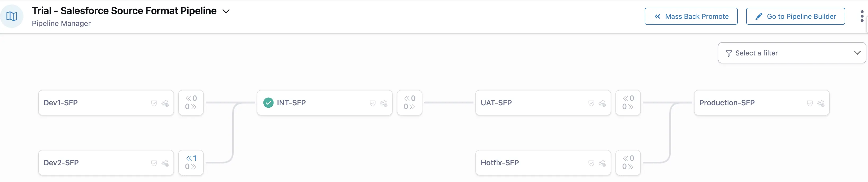Open back promotion count 1 on Dev2-SFP
Image resolution: width=868 pixels, height=182 pixels.
[x=191, y=158]
